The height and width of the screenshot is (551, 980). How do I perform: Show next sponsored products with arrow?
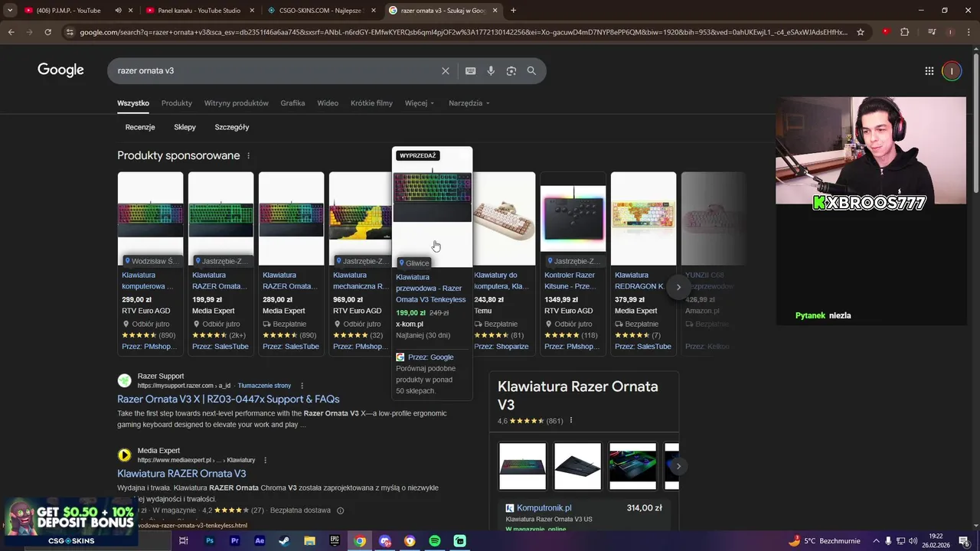[678, 287]
